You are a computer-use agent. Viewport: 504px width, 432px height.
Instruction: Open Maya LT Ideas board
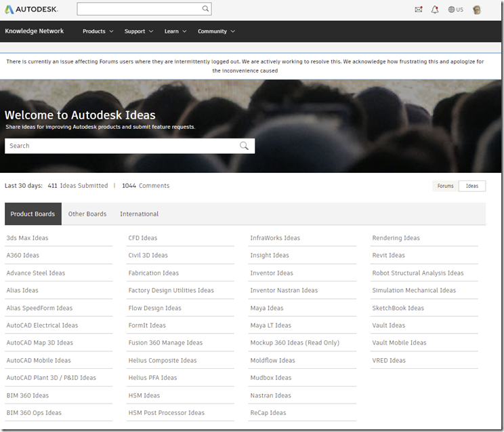tap(271, 326)
